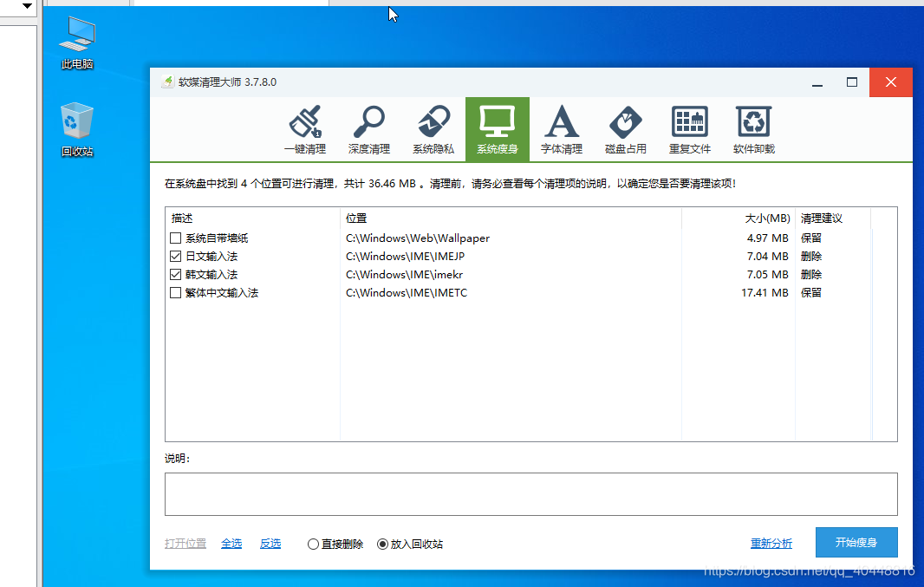This screenshot has height=587, width=924.
Task: Click the 反选 invert selection link
Action: click(270, 544)
